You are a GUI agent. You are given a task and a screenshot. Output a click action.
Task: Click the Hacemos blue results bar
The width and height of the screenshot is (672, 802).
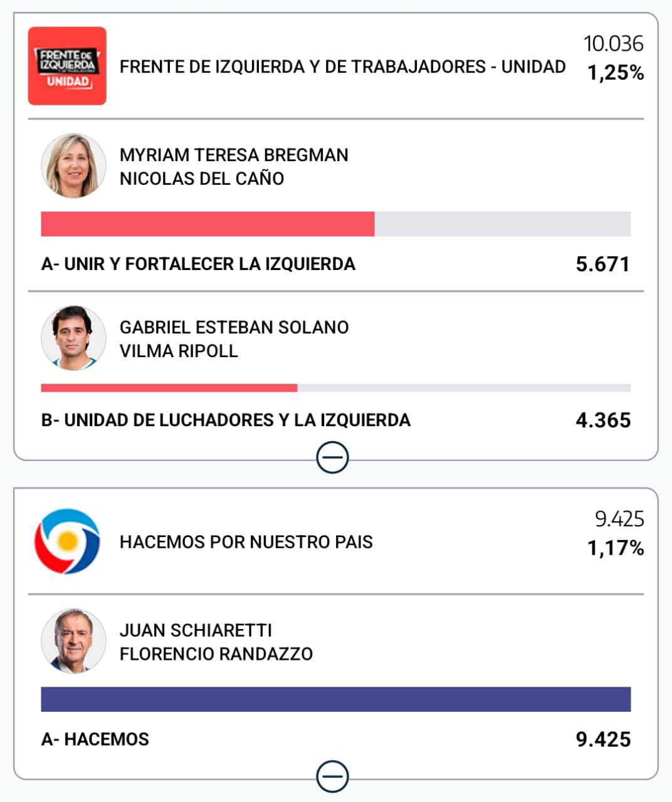pyautogui.click(x=335, y=699)
